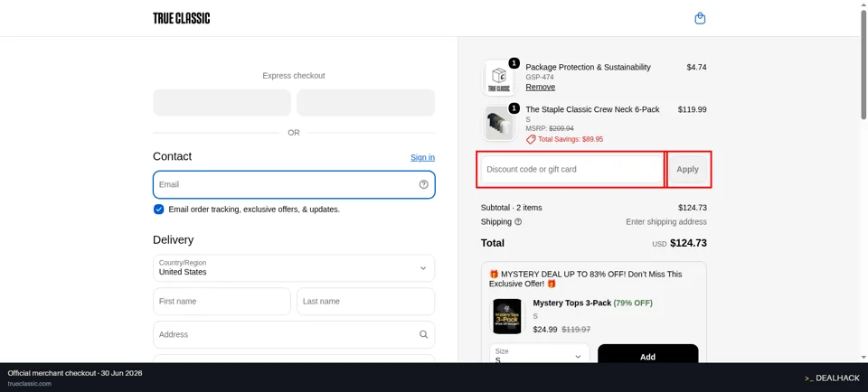Click the first express checkout button
This screenshot has width=868, height=392.
click(x=222, y=103)
